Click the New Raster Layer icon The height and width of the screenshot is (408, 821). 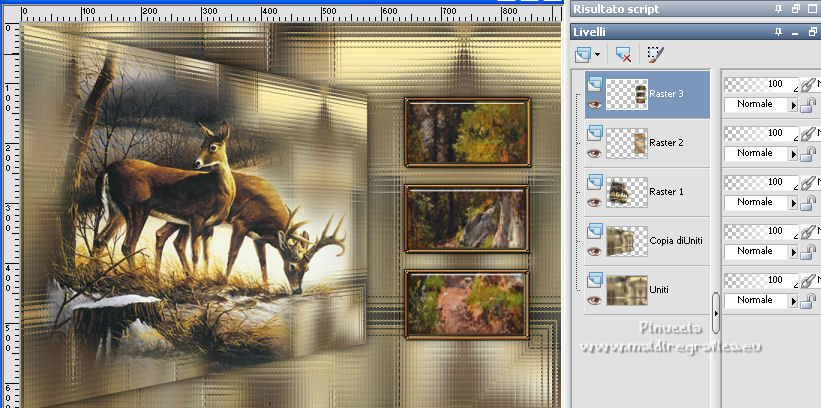click(x=584, y=54)
